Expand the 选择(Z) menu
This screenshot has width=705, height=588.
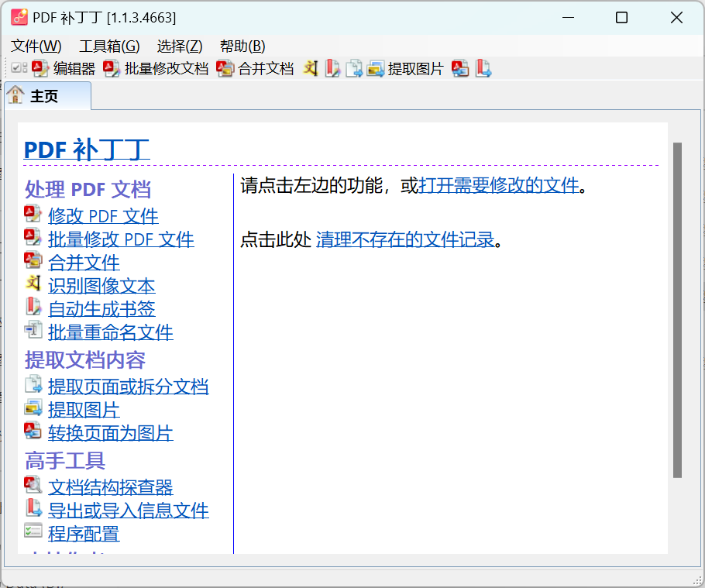tap(180, 46)
